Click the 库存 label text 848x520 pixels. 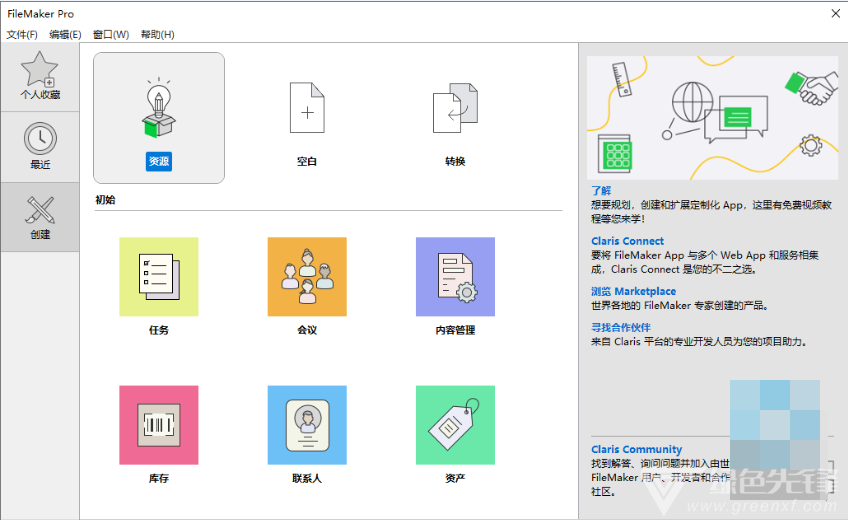pos(159,478)
